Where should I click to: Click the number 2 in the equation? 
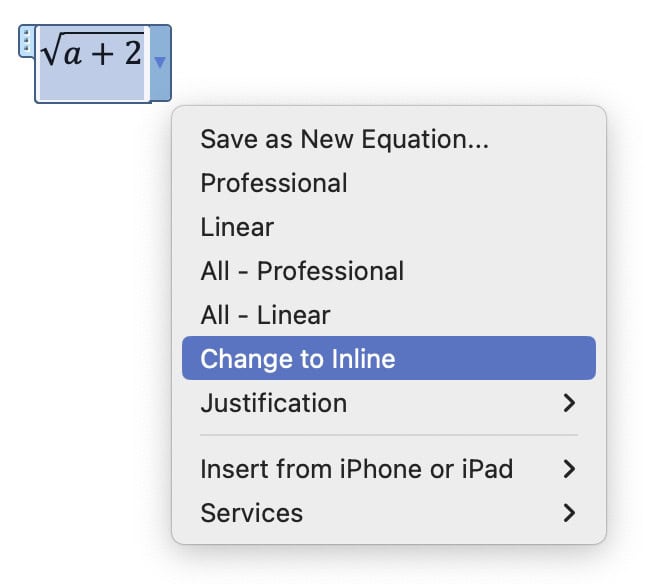pyautogui.click(x=132, y=53)
